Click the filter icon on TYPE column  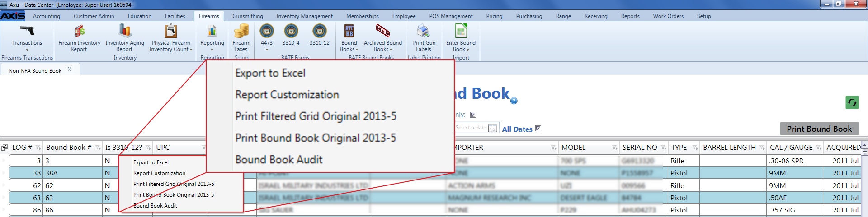(x=695, y=148)
